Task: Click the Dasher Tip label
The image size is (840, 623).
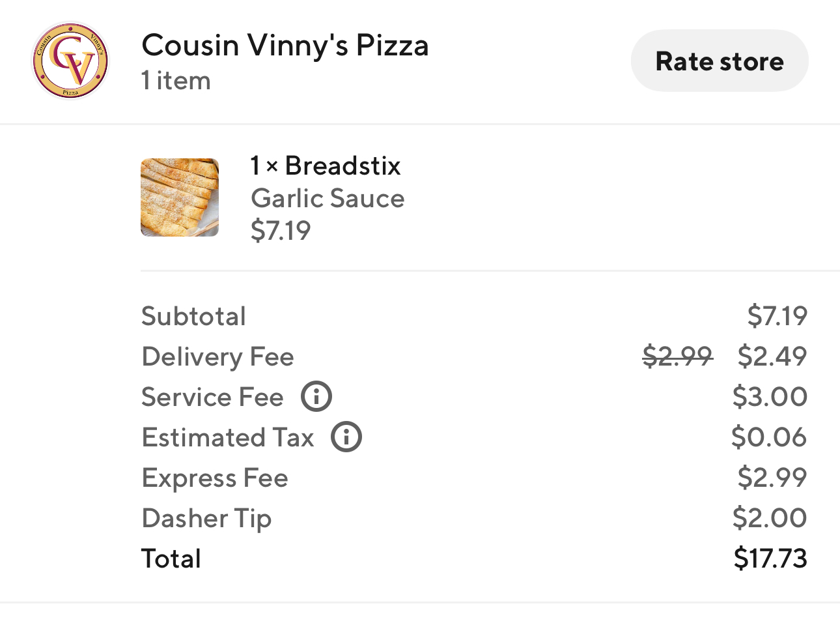Action: click(x=207, y=518)
